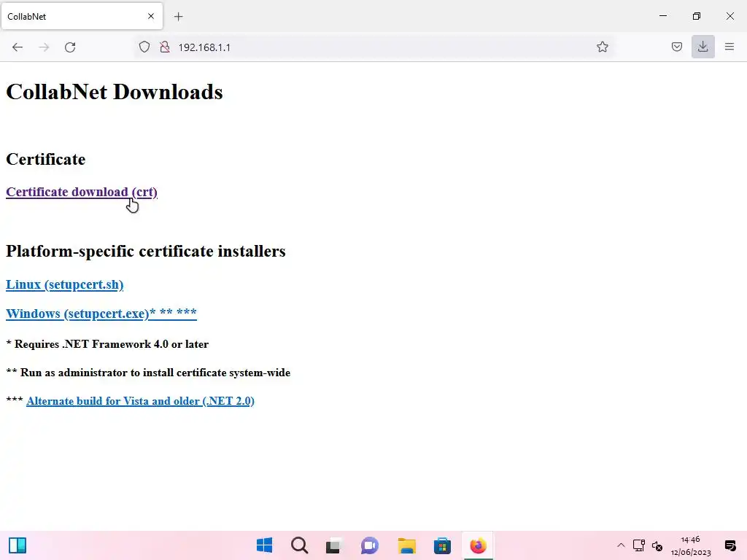The width and height of the screenshot is (747, 560).
Task: Open File Explorer from the taskbar
Action: [x=407, y=545]
